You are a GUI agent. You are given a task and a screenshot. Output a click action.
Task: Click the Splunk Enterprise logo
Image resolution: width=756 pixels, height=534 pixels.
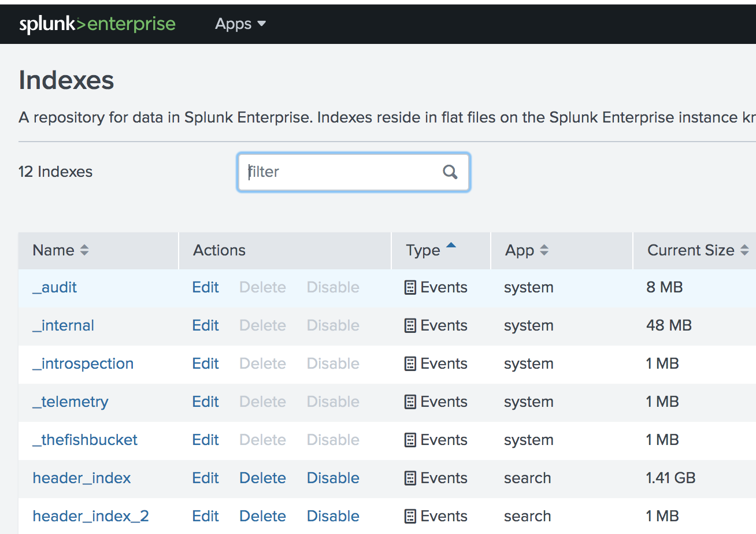click(97, 24)
